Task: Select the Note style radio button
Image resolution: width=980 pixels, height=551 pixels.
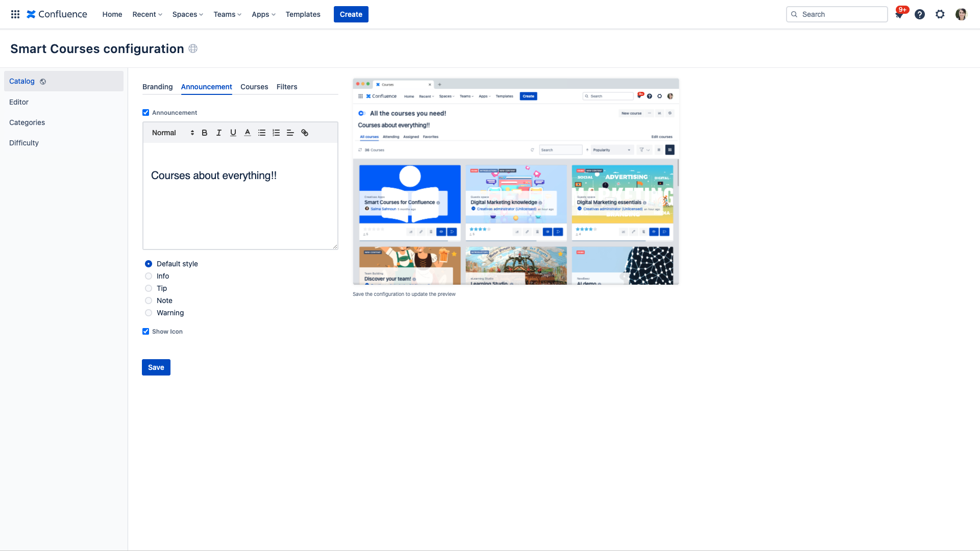Action: coord(149,300)
